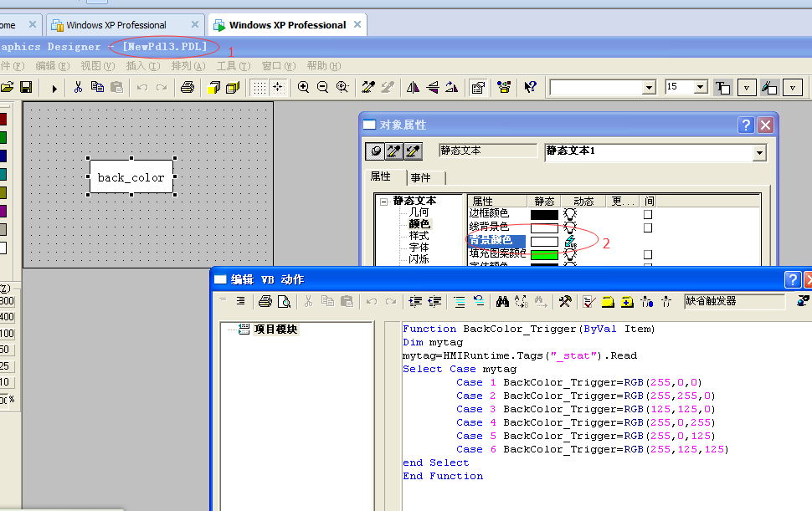812x511 pixels.
Task: Open the font name dropdown in the toolbar
Action: tap(649, 88)
